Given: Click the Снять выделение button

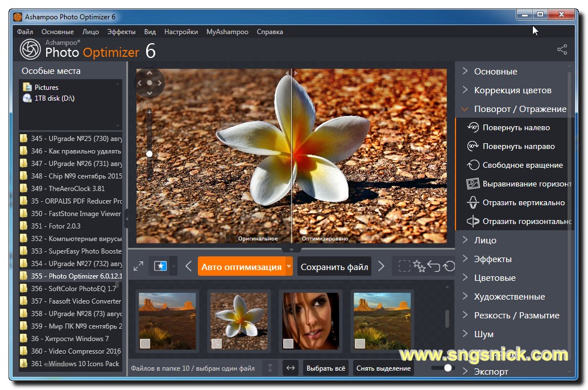Looking at the screenshot, I should click(383, 368).
